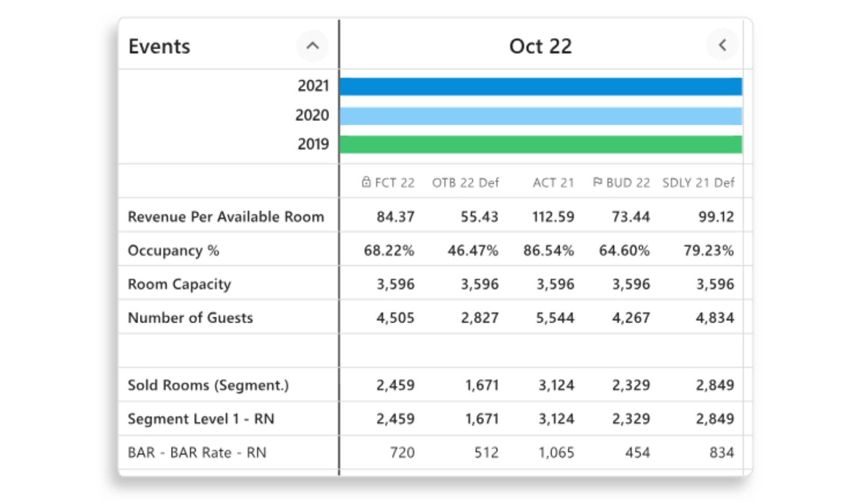This screenshot has width=861, height=504.
Task: Click guests value 4,267
Action: 631,318
